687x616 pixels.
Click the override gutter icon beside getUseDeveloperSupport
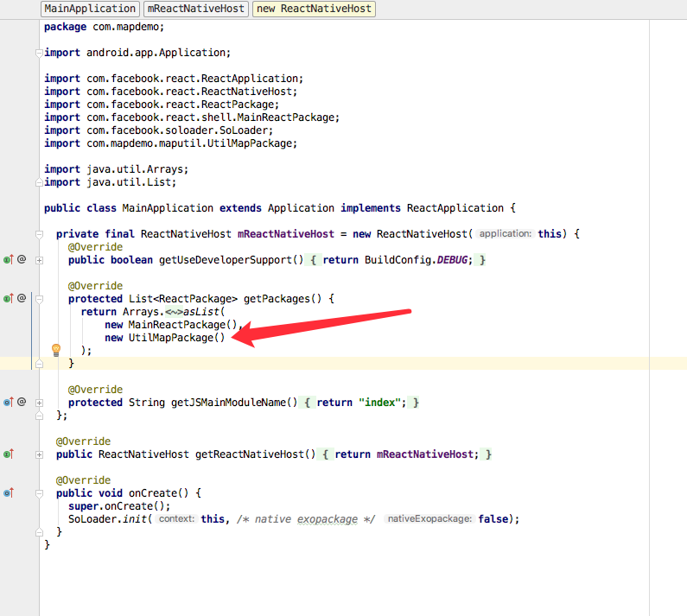pos(9,260)
